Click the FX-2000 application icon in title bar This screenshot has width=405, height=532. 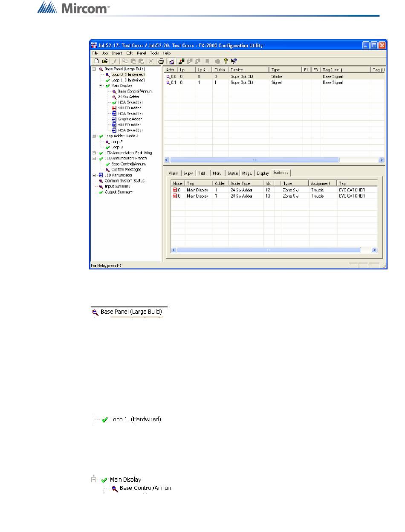click(x=94, y=45)
